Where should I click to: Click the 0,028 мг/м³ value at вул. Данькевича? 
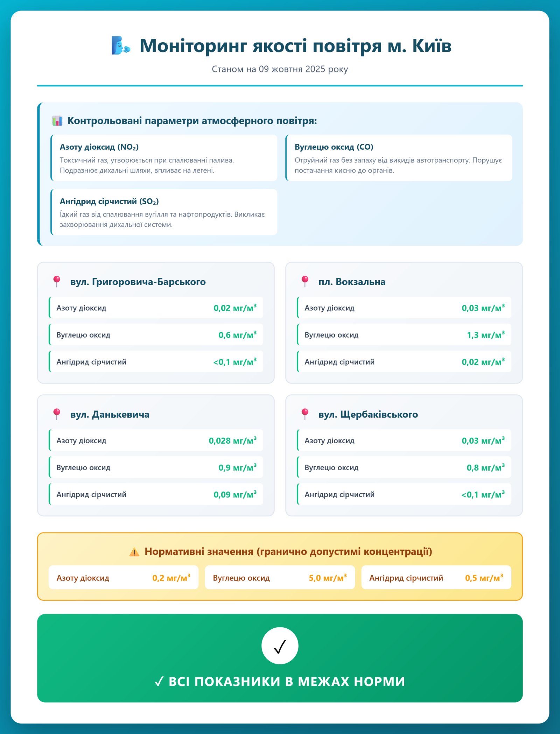point(232,440)
